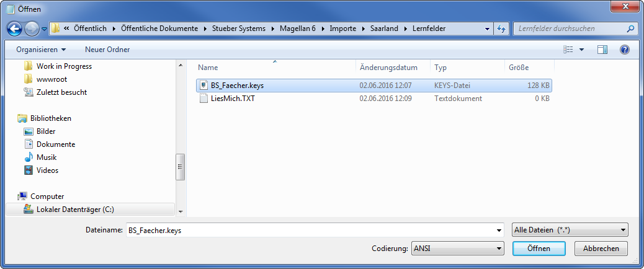Image resolution: width=644 pixels, height=269 pixels.
Task: Expand the Codierung ANSI dropdown
Action: coord(499,249)
